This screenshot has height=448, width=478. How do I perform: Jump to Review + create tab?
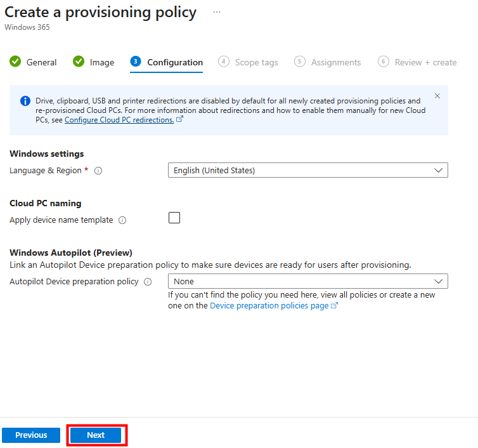(425, 62)
